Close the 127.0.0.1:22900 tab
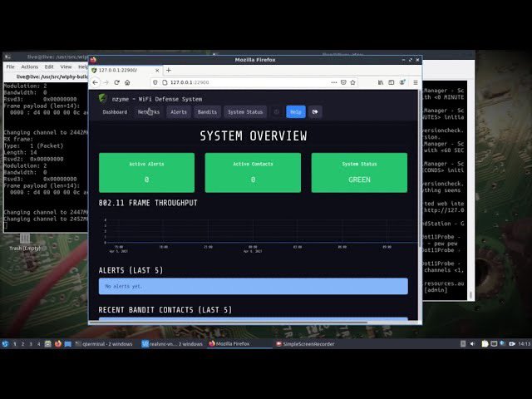532x399 pixels. coord(157,70)
